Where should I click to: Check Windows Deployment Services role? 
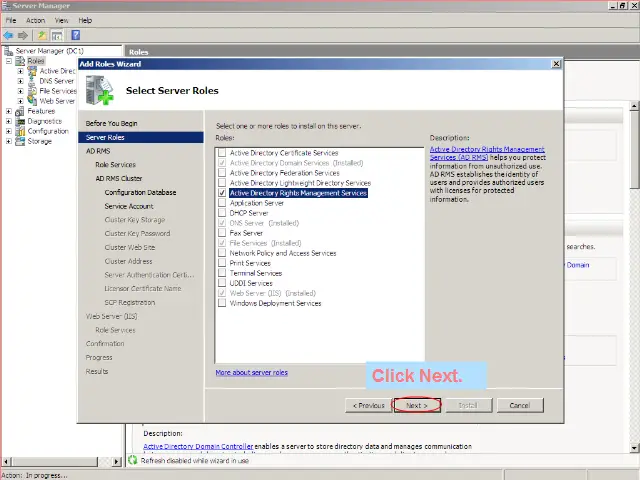coord(222,303)
